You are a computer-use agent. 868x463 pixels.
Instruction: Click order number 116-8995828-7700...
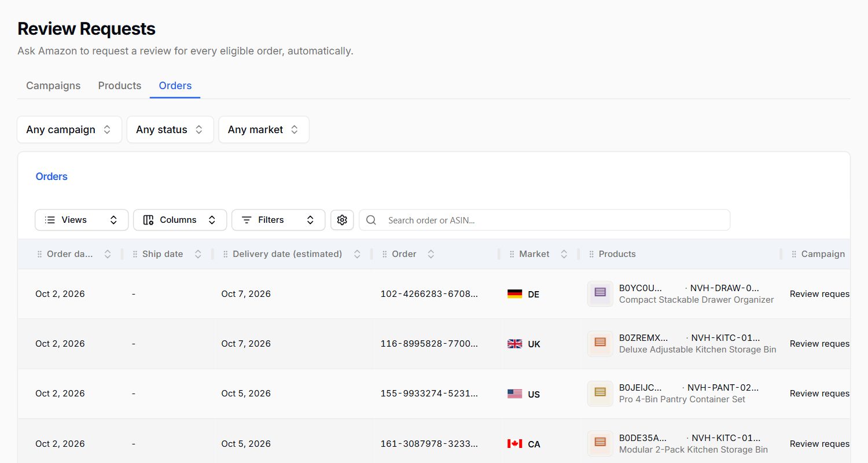429,344
